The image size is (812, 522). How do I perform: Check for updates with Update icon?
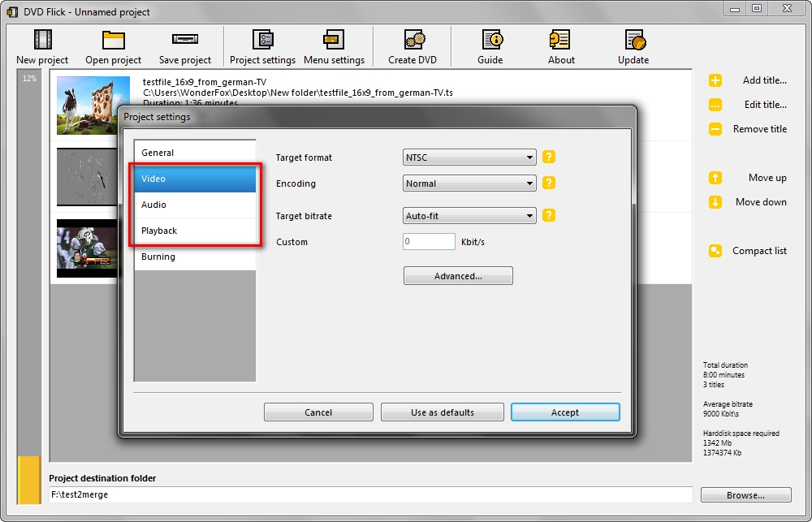tap(634, 40)
